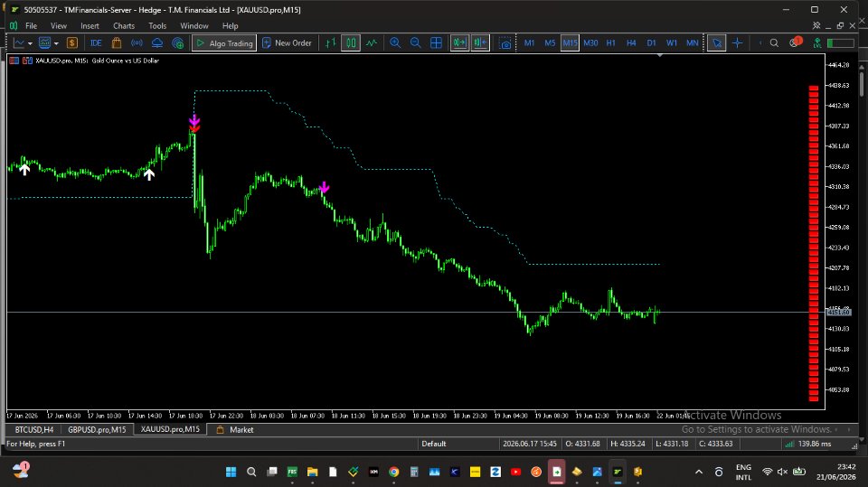Show hidden system tray icons

pyautogui.click(x=699, y=472)
